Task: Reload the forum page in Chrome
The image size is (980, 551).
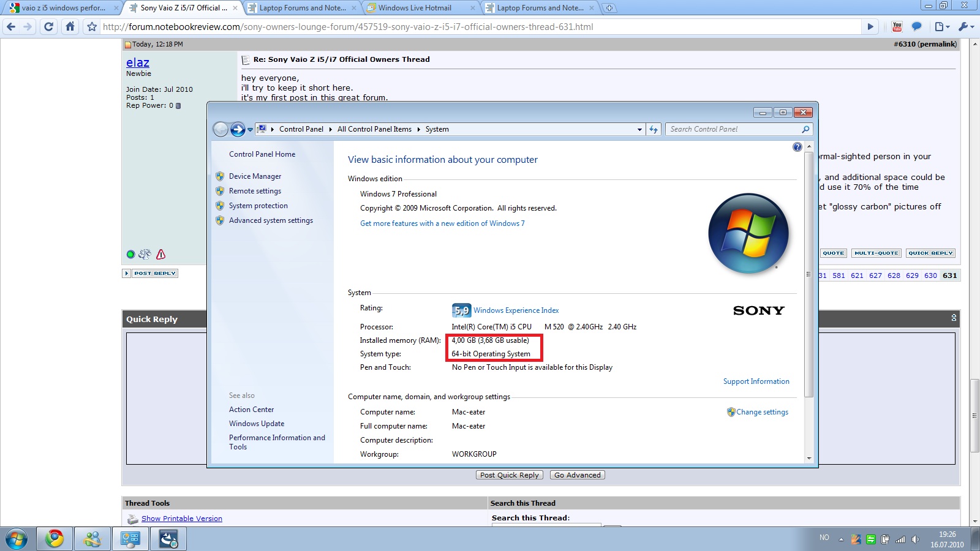Action: [x=49, y=26]
